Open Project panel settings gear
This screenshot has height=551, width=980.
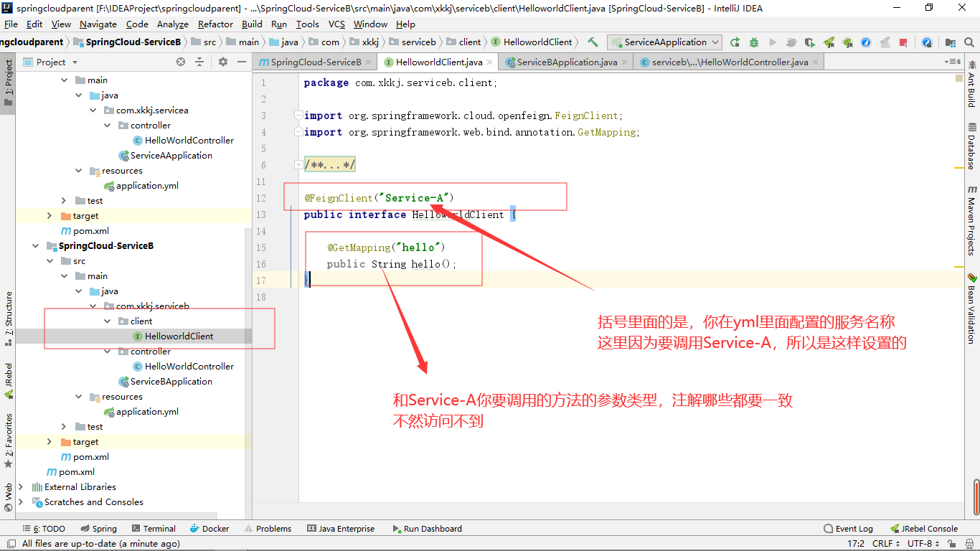(222, 62)
